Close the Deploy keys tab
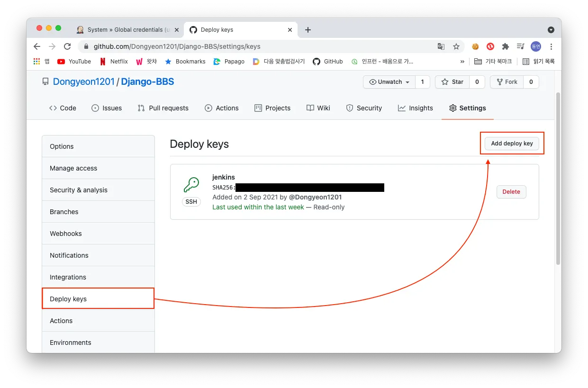588x388 pixels. 290,30
